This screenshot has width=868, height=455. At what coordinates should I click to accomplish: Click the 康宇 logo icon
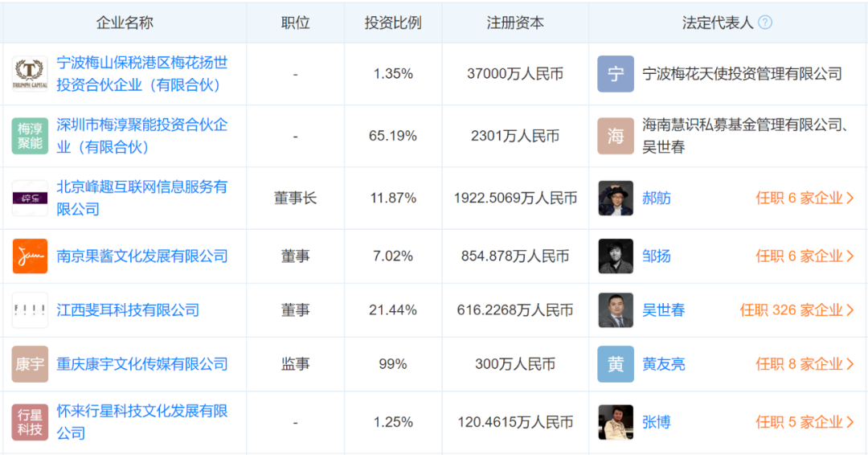[31, 364]
